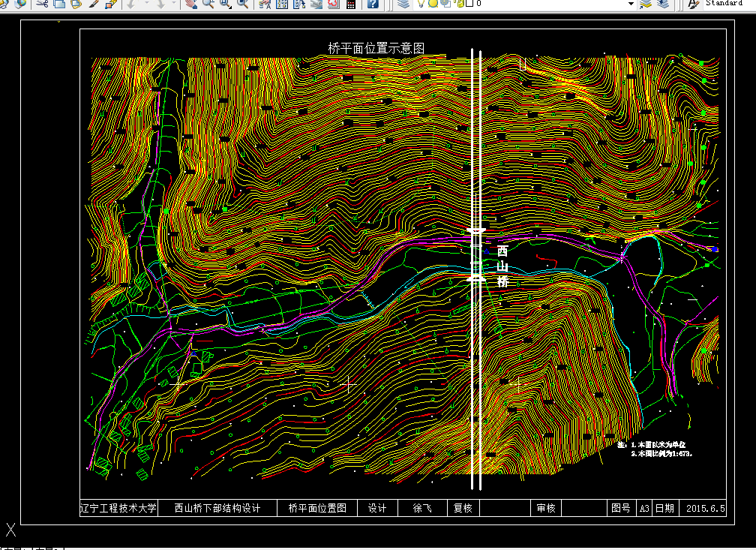This screenshot has width=756, height=550.
Task: Open the Sheet Set Manager icon
Action: pos(316,4)
